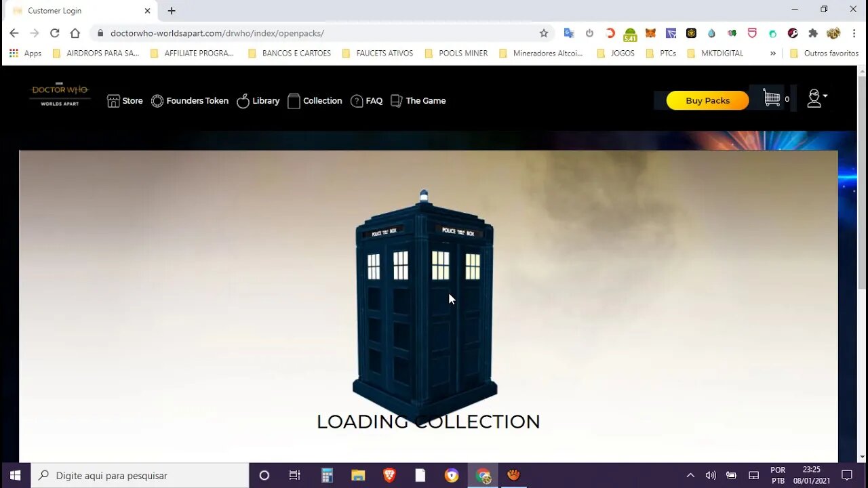868x488 pixels.
Task: Open the Store page
Action: coord(125,101)
